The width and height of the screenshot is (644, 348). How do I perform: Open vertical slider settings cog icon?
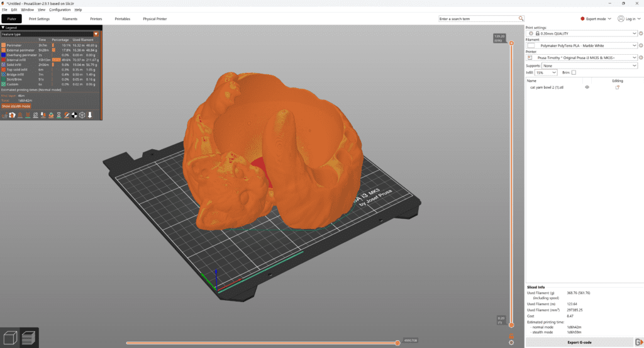511,343
